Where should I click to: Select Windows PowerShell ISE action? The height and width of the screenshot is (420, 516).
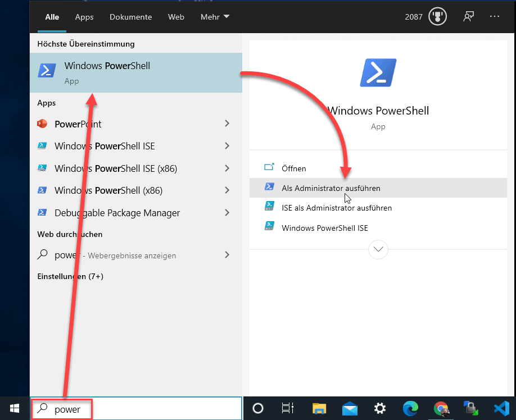click(x=378, y=228)
